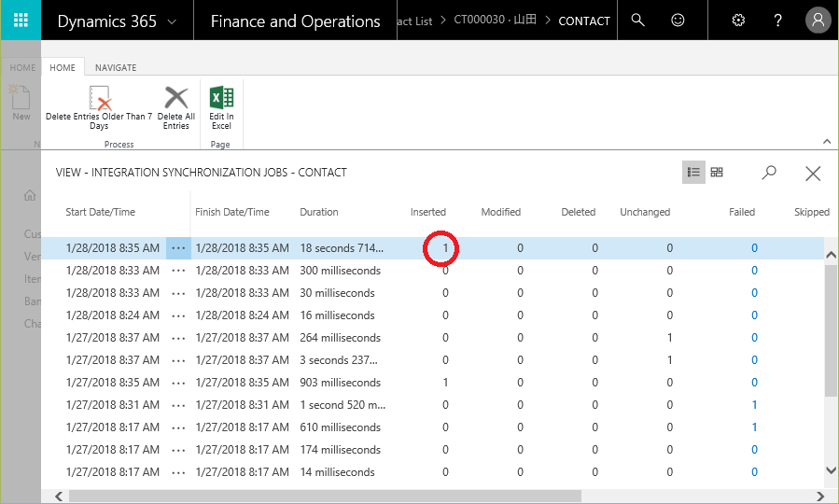The width and height of the screenshot is (839, 504).
Task: Open row menu for 30 milliseconds entry
Action: (x=178, y=293)
